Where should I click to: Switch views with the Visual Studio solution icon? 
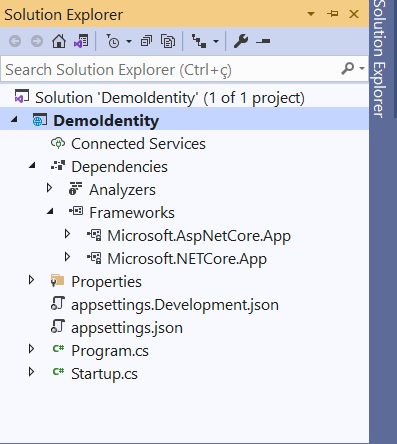pos(81,41)
